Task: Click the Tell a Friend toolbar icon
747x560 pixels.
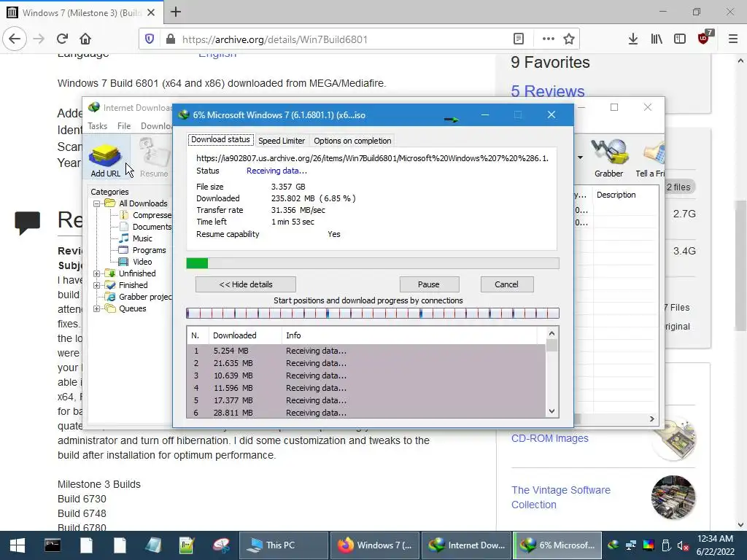Action: pos(650,160)
